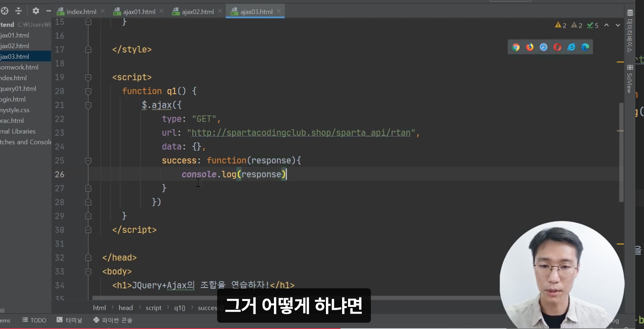Click the h1 JQuery+Ajax heading line
This screenshot has width=644, height=329.
pyautogui.click(x=203, y=285)
